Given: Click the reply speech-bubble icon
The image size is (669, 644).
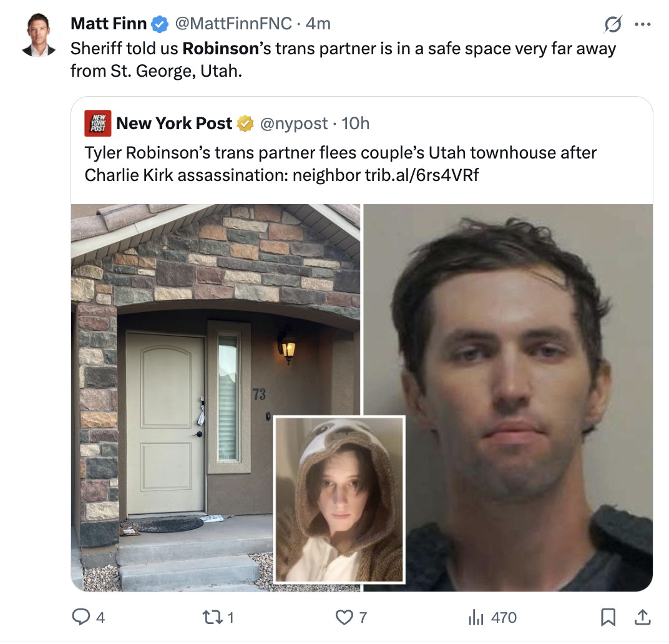Looking at the screenshot, I should tap(81, 617).
